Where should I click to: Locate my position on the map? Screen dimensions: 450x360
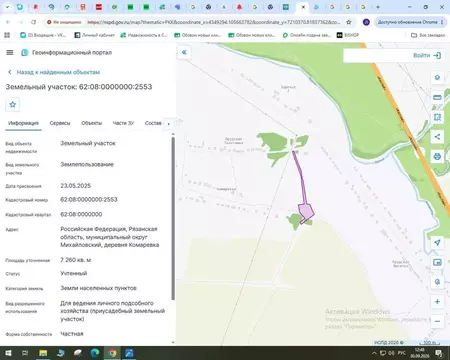click(437, 242)
